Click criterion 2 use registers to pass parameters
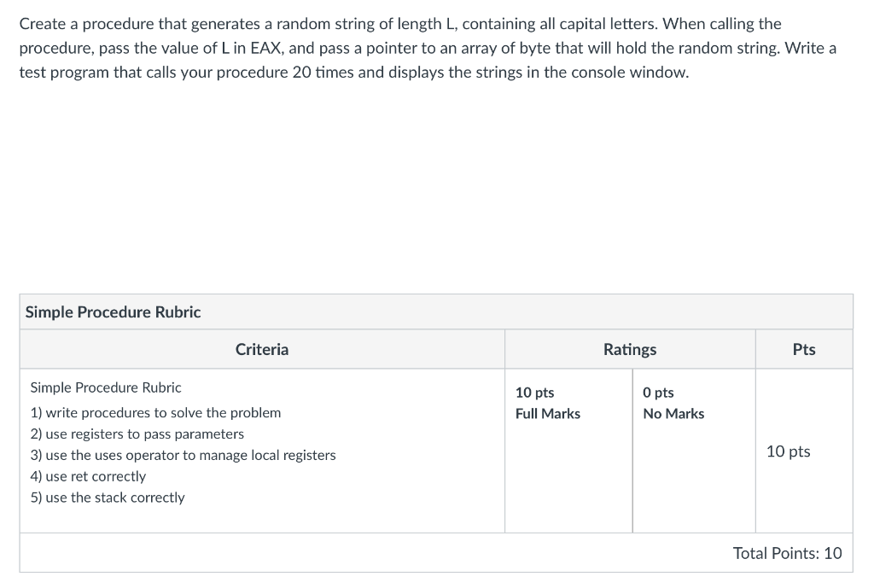874x588 pixels. tap(137, 434)
